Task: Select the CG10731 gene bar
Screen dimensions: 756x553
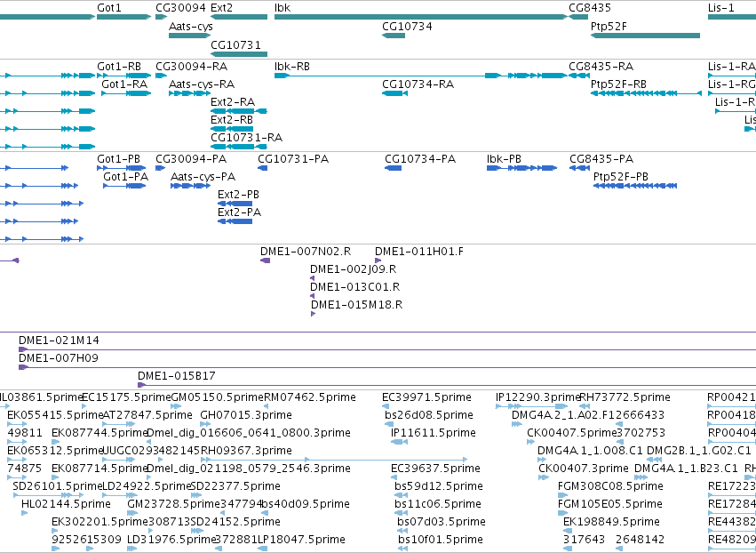Action: (239, 53)
